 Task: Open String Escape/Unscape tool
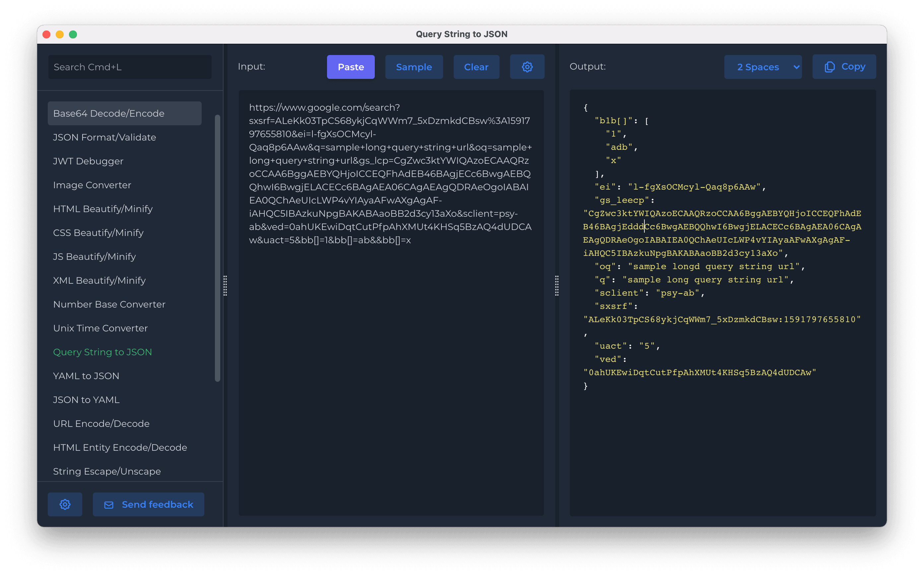click(x=124, y=471)
